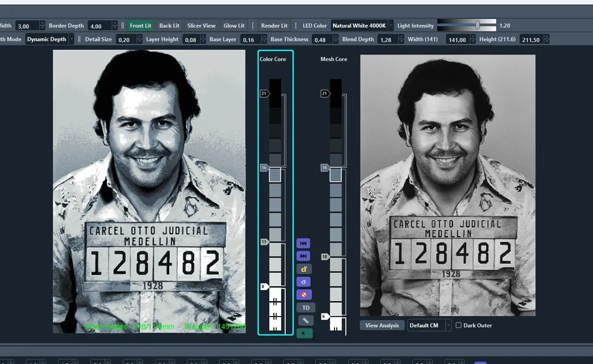This screenshot has height=364, width=593.
Task: Click the TD button
Action: 305,308
